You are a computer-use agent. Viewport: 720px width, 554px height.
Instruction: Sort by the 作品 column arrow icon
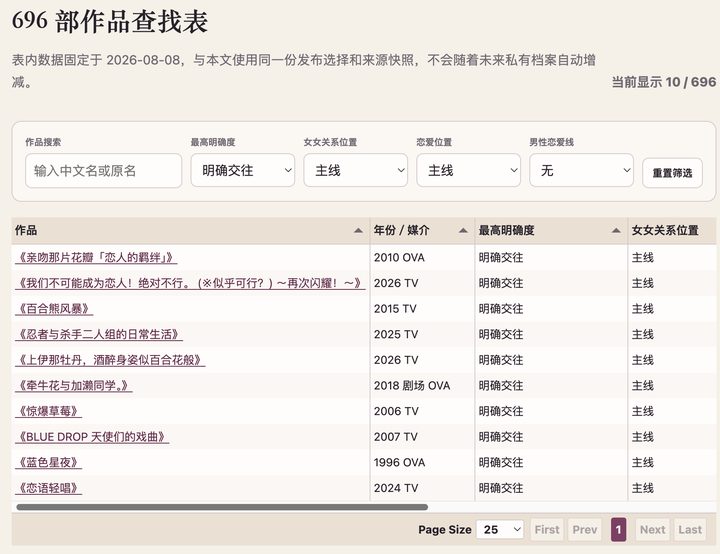(358, 231)
